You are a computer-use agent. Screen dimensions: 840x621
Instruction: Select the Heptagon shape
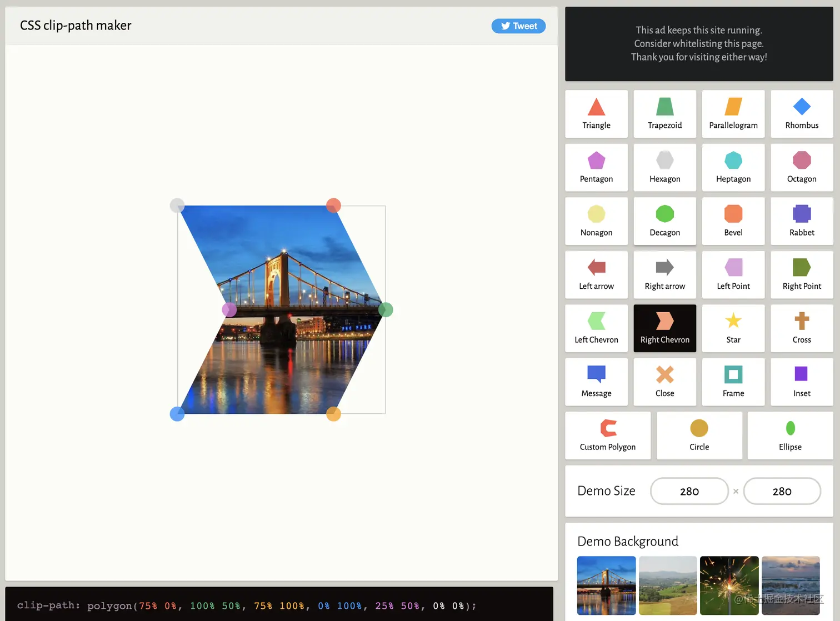point(733,167)
